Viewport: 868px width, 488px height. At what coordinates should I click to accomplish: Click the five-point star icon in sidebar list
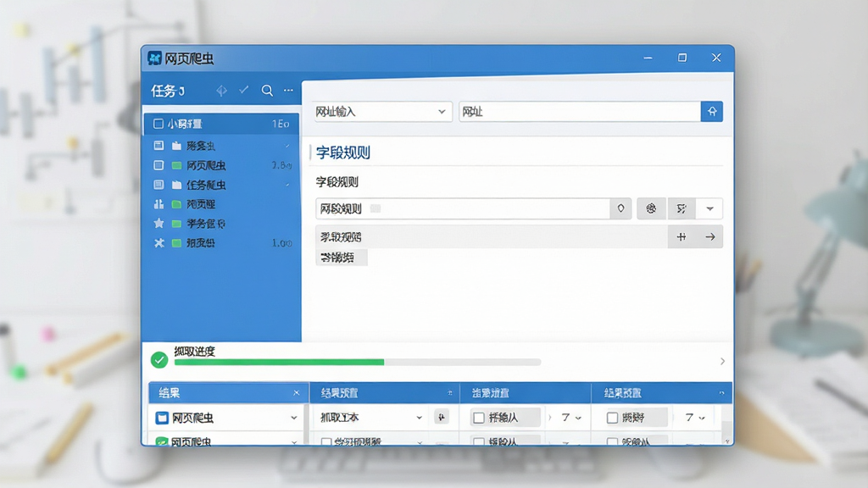coord(159,224)
